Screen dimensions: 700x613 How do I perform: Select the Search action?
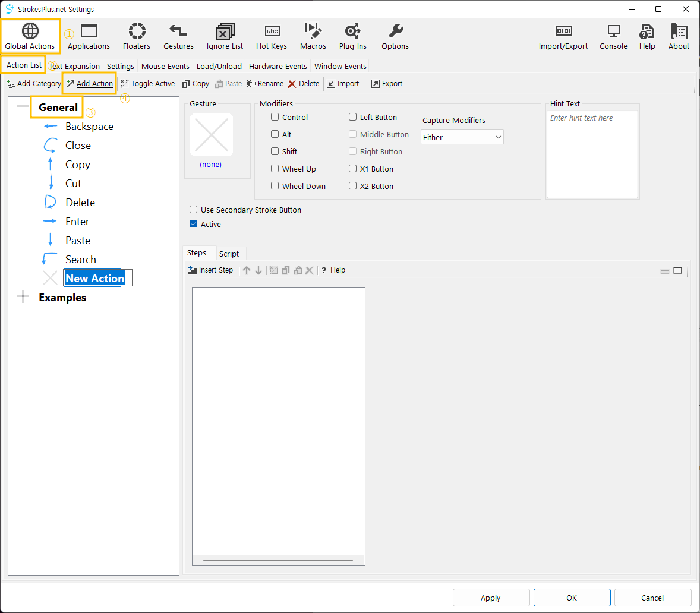coord(81,259)
